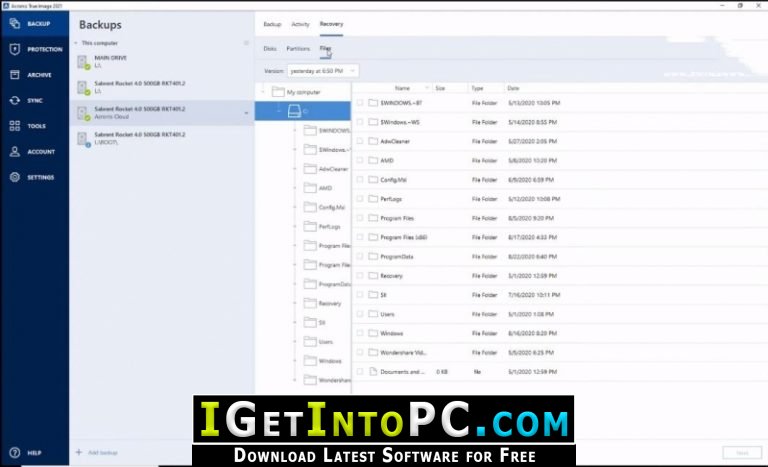Viewport: 768px width, 467px height.
Task: Click the Next button at bottom right
Action: [742, 452]
